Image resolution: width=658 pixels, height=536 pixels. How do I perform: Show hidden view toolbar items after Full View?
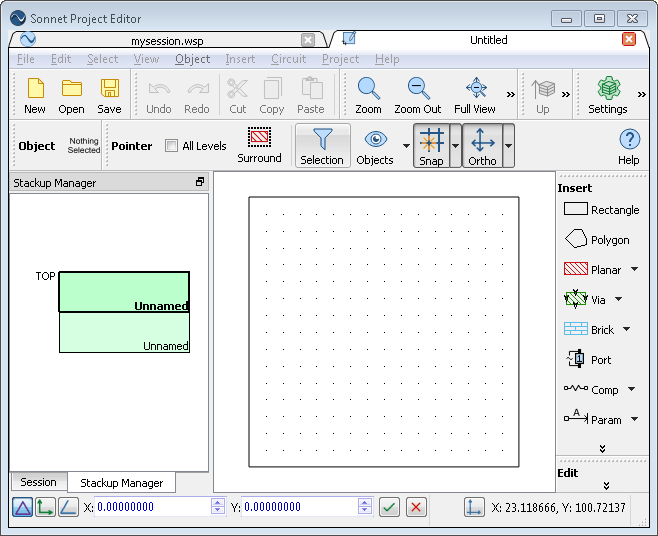point(511,94)
